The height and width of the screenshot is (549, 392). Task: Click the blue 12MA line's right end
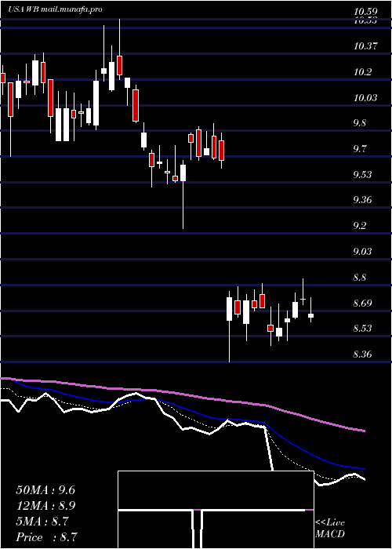point(364,468)
